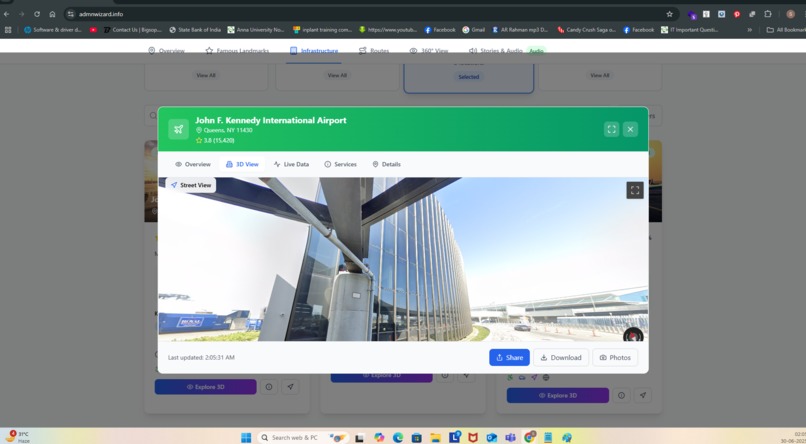Open Google Chrome from the taskbar
Viewport: 806px width, 444px height.
tap(529, 437)
